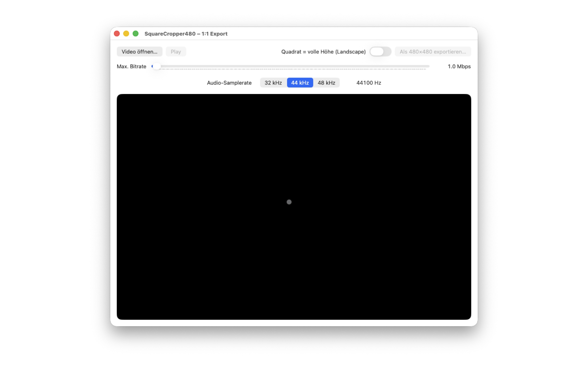Viewport: 588px width, 368px height.
Task: Click the 'Audio-Samplerate' label
Action: [229, 83]
